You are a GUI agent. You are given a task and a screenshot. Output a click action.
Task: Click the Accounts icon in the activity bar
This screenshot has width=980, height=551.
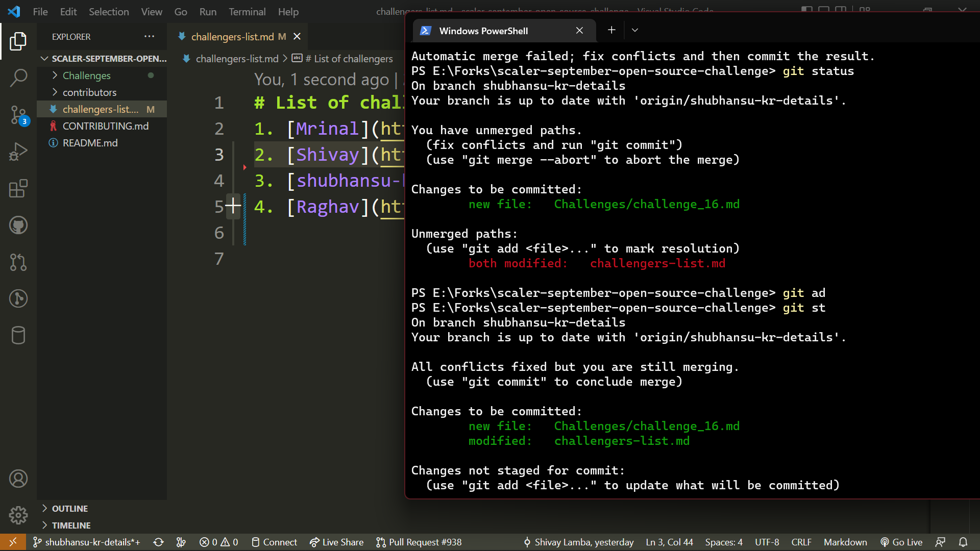point(19,478)
